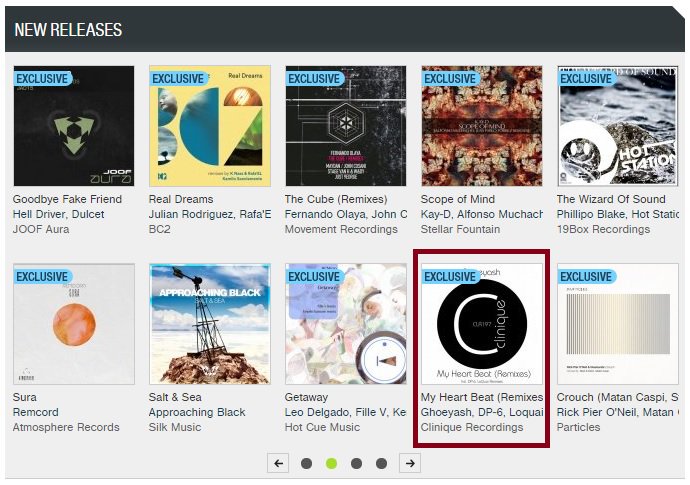Click the Exclusive badge on Goodbye Fake Friend
Viewport: 690px width, 485px height.
(43, 79)
